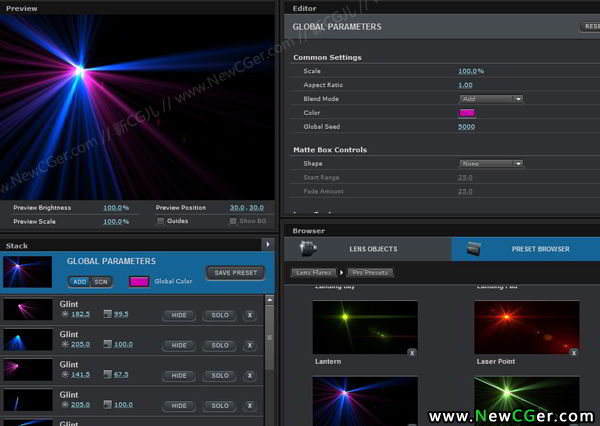
Task: Click the Glint scale value 67.5
Action: point(121,374)
